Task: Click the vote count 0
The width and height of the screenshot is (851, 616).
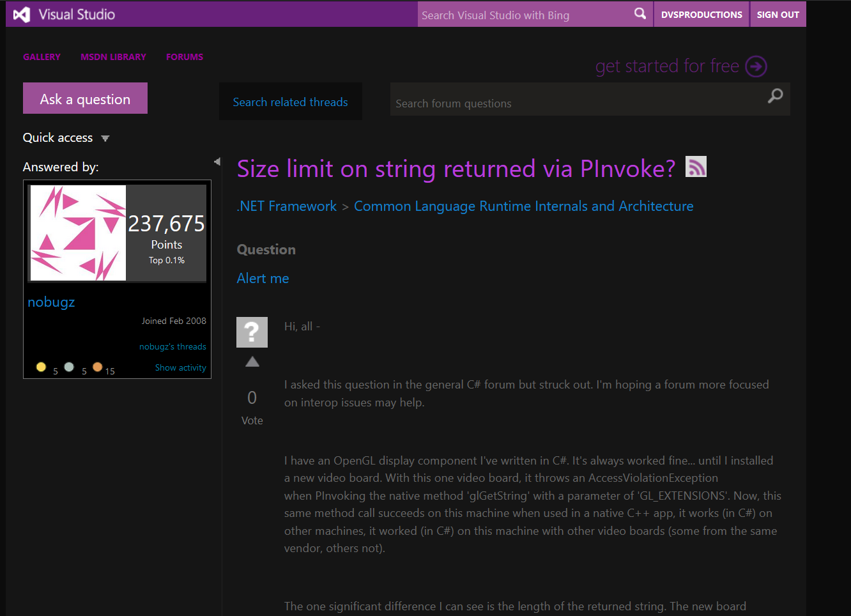Action: [x=252, y=397]
